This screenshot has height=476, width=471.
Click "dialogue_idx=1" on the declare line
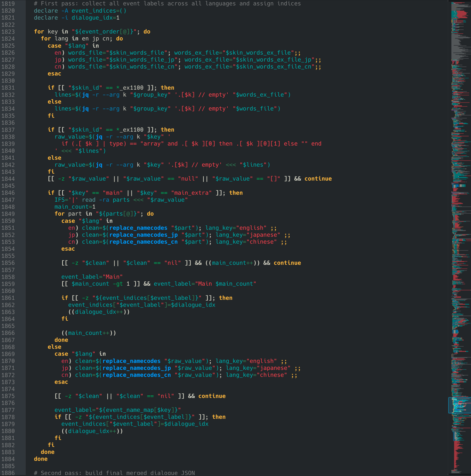click(96, 18)
